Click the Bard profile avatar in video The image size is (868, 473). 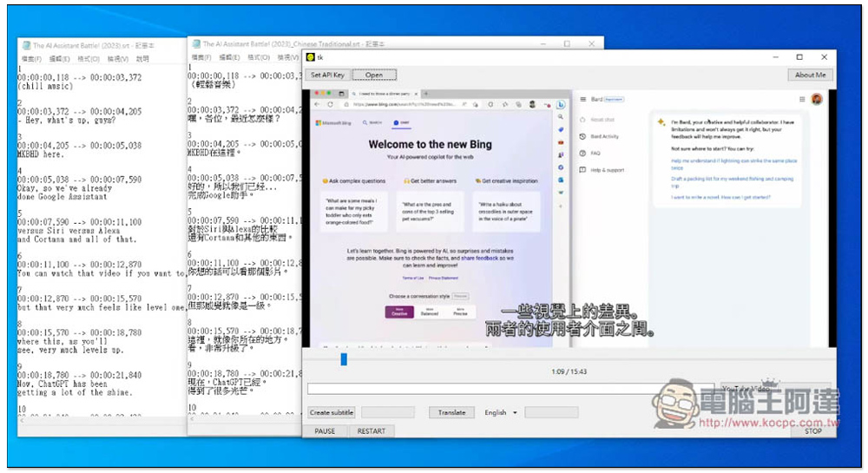[817, 99]
